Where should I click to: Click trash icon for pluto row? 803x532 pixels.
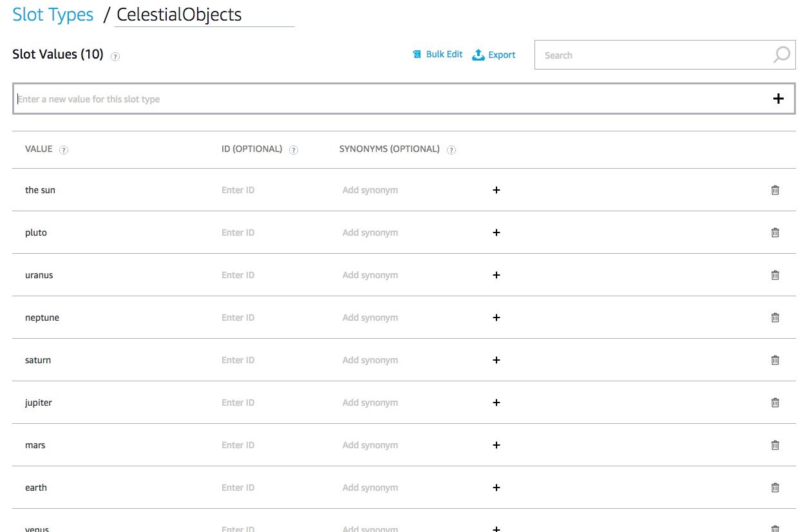click(x=775, y=233)
